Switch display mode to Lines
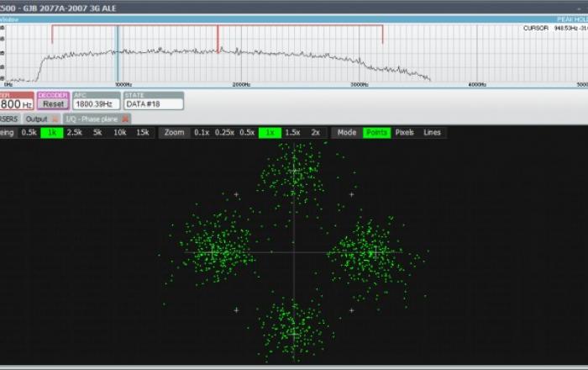The image size is (588, 370). 432,133
